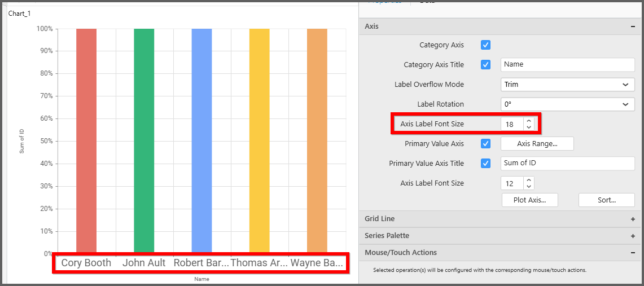
Task: Disable the Primary Value Axis checkbox
Action: pos(485,144)
